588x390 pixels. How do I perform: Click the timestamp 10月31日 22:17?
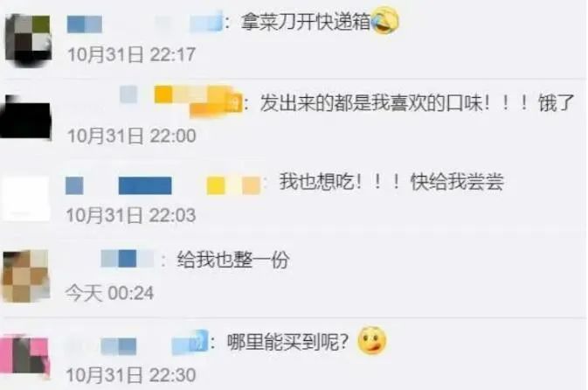[131, 55]
